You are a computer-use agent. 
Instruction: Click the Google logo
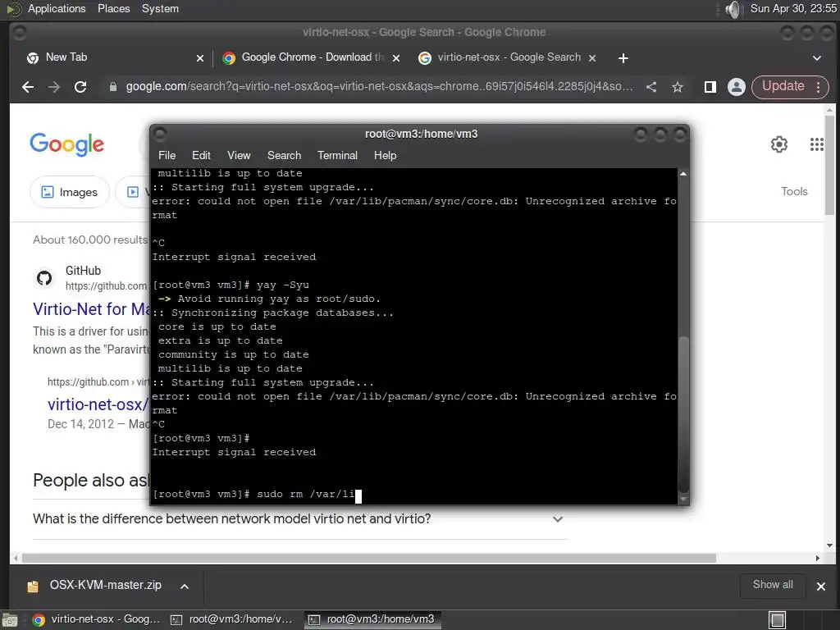(67, 144)
